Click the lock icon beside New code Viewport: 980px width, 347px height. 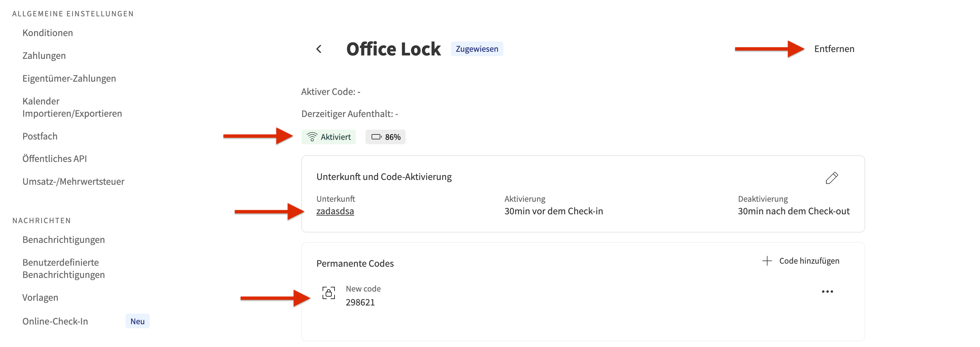coord(328,293)
